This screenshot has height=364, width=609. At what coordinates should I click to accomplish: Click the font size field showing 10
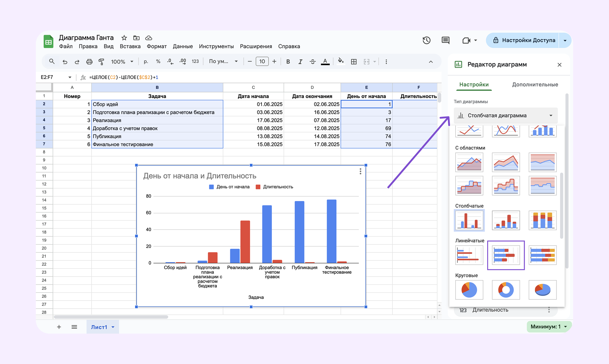coord(262,61)
